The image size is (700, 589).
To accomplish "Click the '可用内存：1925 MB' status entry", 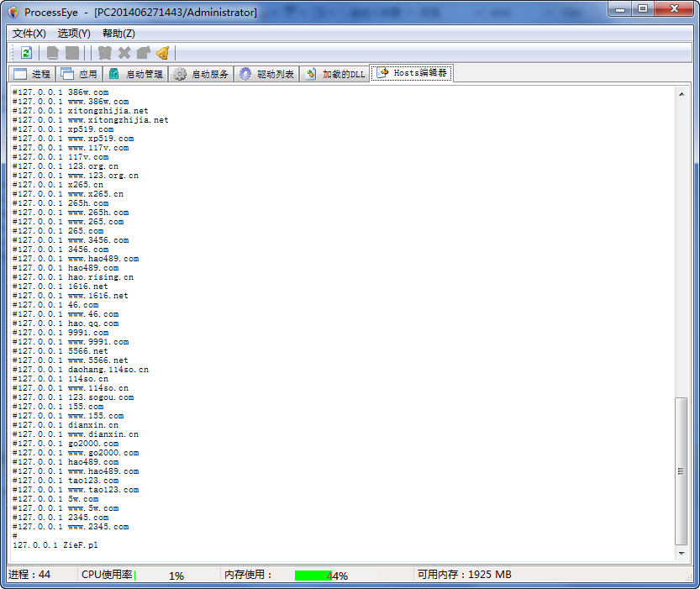I will pos(464,575).
